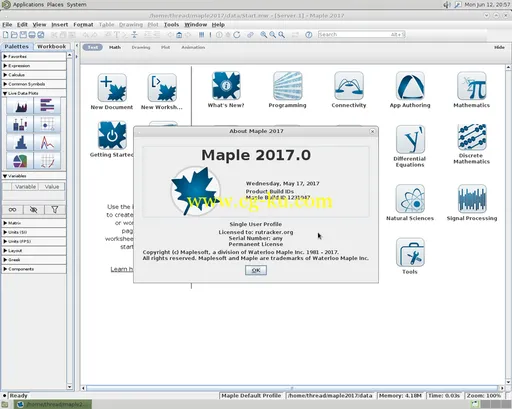The width and height of the screenshot is (512, 409).
Task: Expand the Favorites palette
Action: pyautogui.click(x=34, y=57)
